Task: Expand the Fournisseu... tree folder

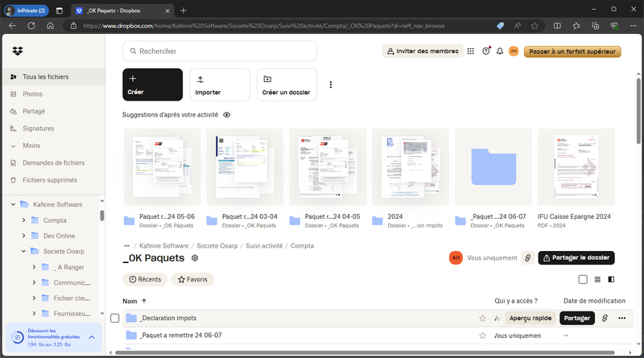Action: [34, 314]
